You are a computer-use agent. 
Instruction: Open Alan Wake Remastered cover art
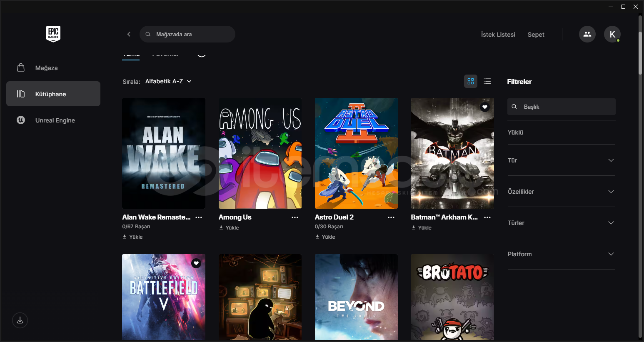(x=164, y=153)
